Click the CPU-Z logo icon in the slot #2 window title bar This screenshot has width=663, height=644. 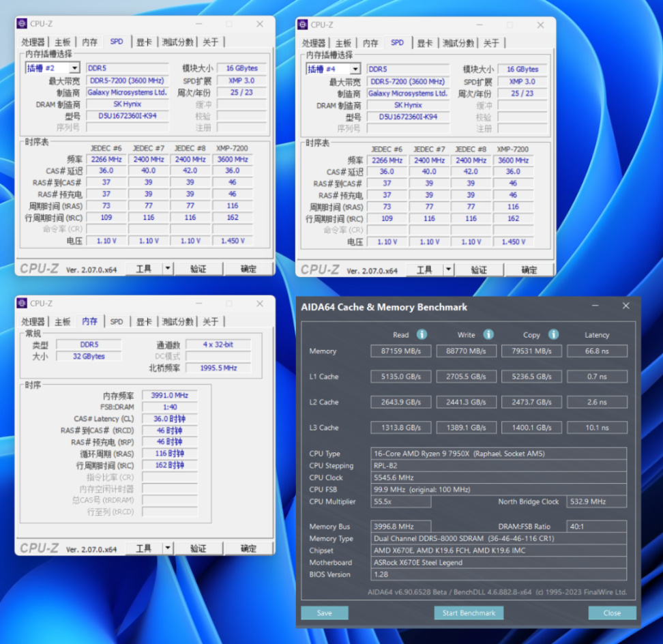pos(22,24)
